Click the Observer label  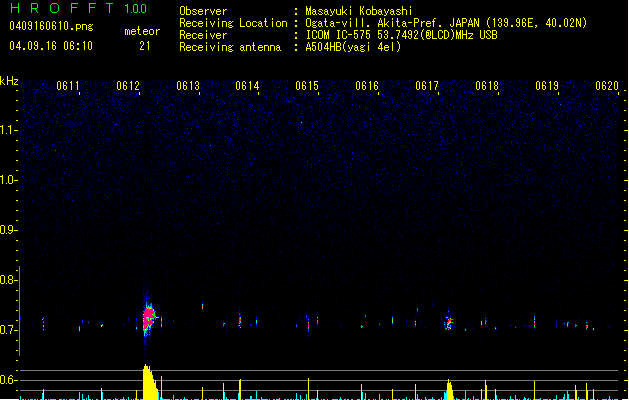point(203,11)
